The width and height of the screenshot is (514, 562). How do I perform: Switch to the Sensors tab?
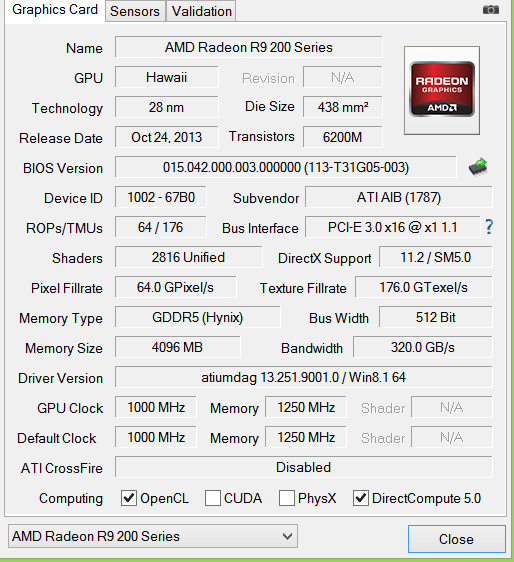click(x=135, y=11)
